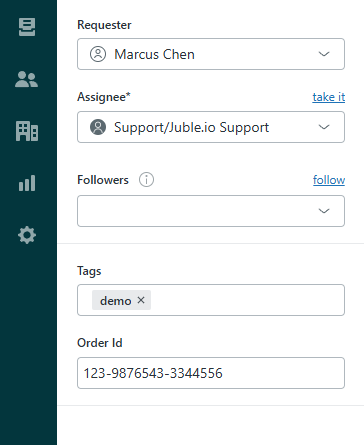Click the "follow" link
This screenshot has height=445, width=364.
[329, 180]
